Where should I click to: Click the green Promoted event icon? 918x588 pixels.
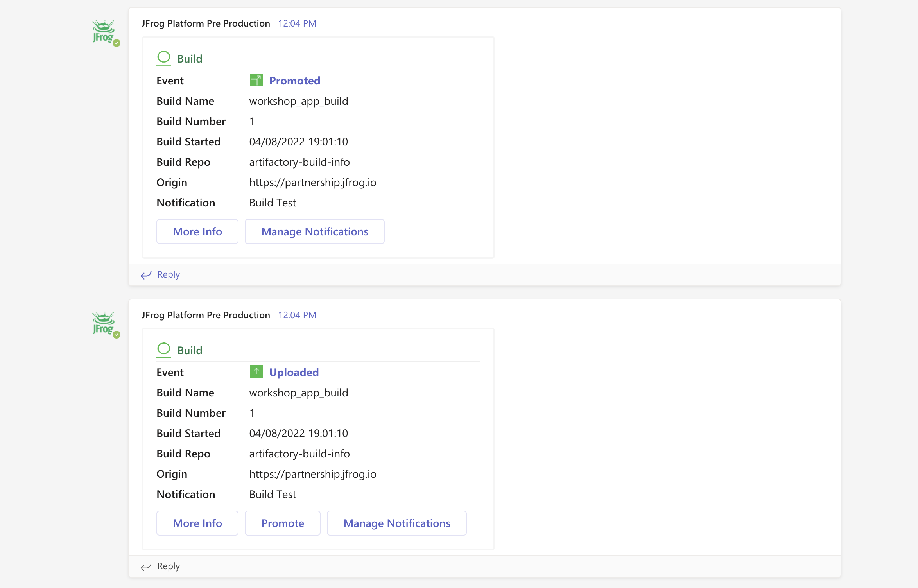256,80
